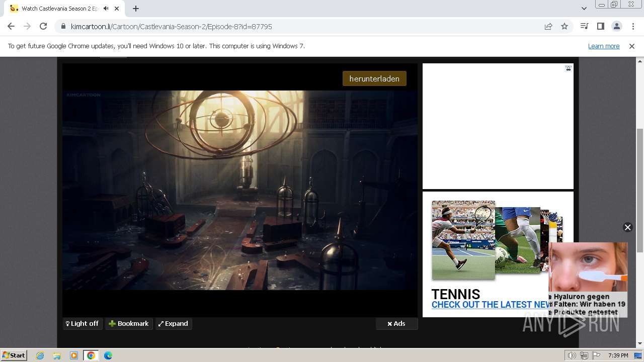Mute the Castlevania tab via speaker icon
Viewport: 644px width, 362px height.
(x=106, y=9)
